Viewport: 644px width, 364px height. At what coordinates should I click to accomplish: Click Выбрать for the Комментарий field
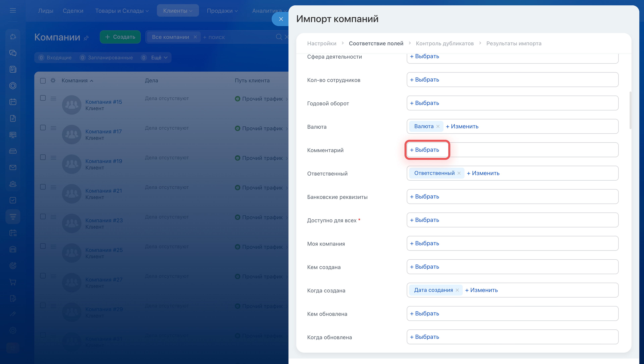click(x=425, y=150)
